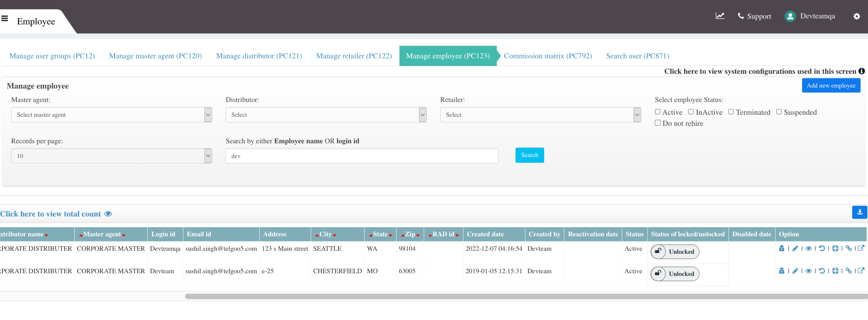
Task: Switch to Commission matrix (PC792) tab
Action: point(548,56)
